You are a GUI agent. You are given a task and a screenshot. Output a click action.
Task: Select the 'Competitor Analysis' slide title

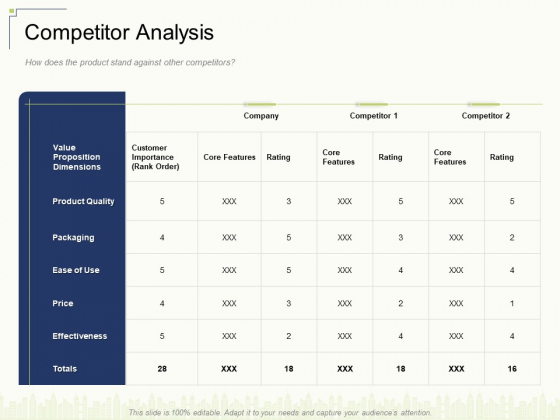(119, 32)
